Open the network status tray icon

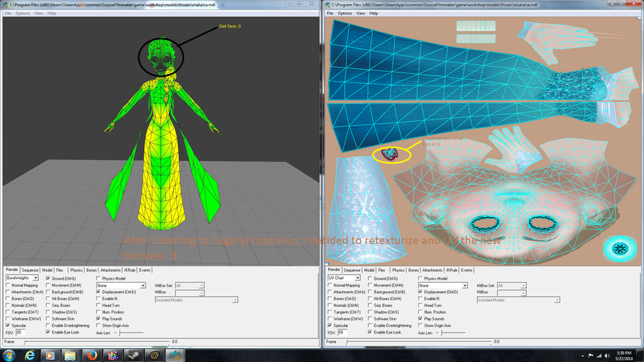coord(599,356)
